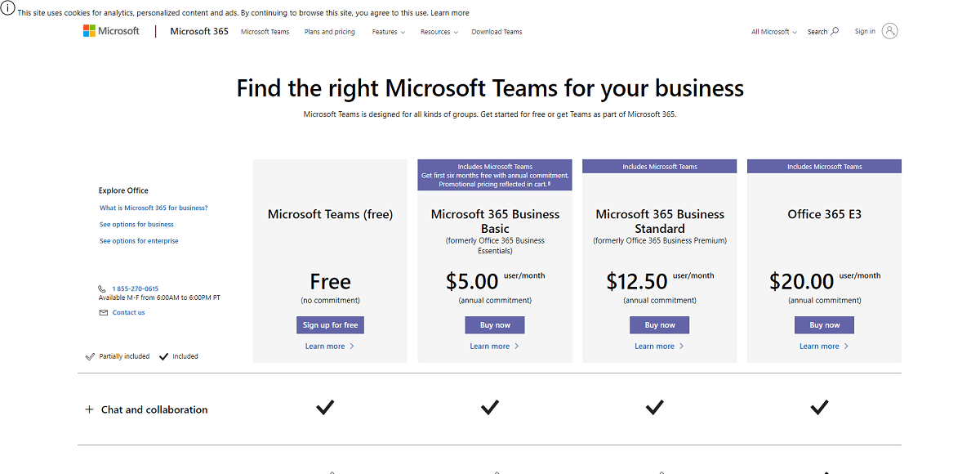Click Sign up for free
The image size is (980, 474).
pyautogui.click(x=330, y=324)
